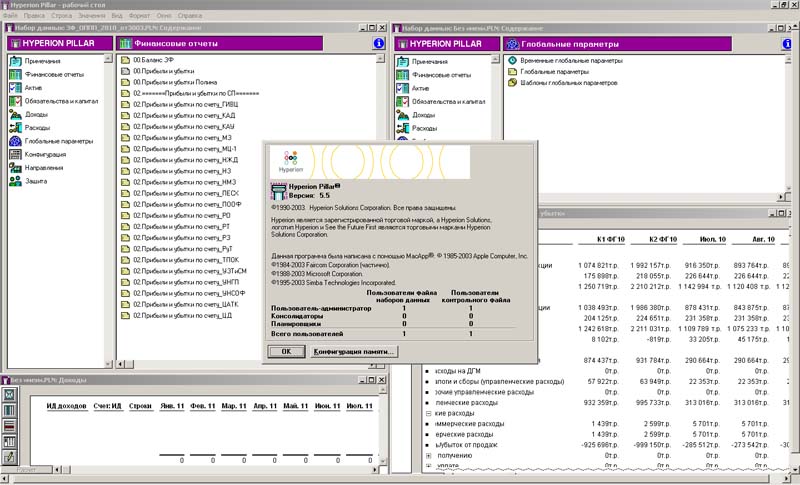
Task: Click HYPERION PILLAR header in Без имени window
Action: [446, 44]
